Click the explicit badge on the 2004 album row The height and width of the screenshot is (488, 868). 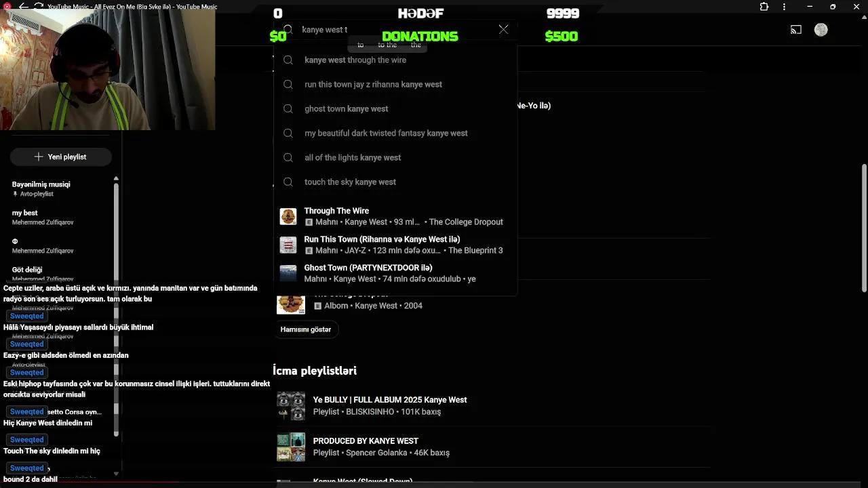[317, 306]
